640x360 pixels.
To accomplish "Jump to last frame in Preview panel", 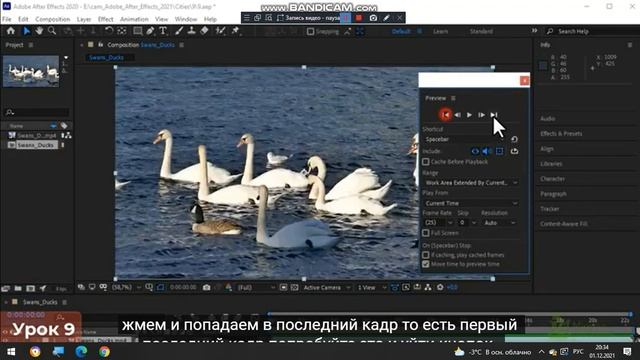I will coord(494,115).
